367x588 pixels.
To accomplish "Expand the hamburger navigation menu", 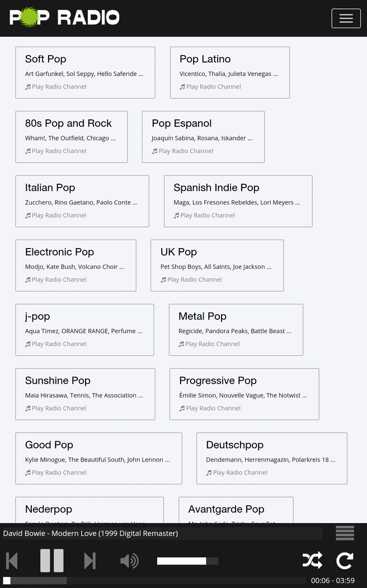I will tap(346, 18).
